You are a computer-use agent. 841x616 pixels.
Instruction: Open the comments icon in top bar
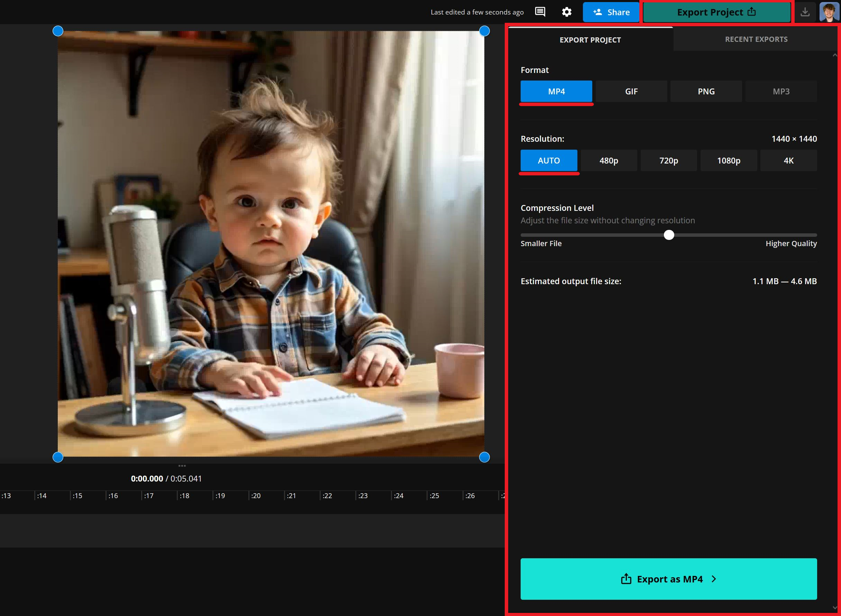click(540, 12)
